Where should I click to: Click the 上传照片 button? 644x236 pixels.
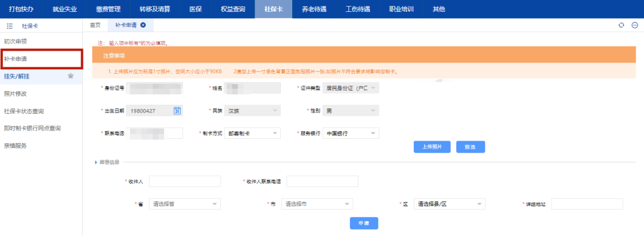[x=432, y=147]
